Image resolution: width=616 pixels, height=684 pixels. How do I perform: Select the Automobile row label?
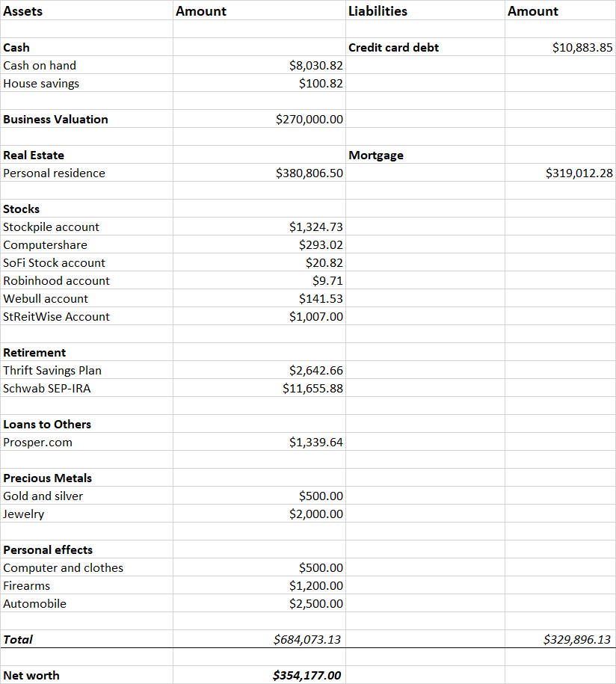[x=34, y=604]
